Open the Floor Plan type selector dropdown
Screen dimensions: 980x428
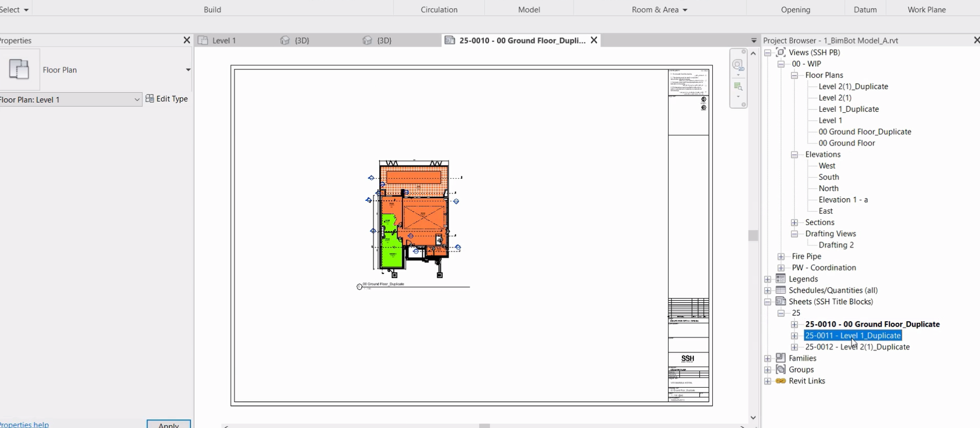[x=188, y=70]
